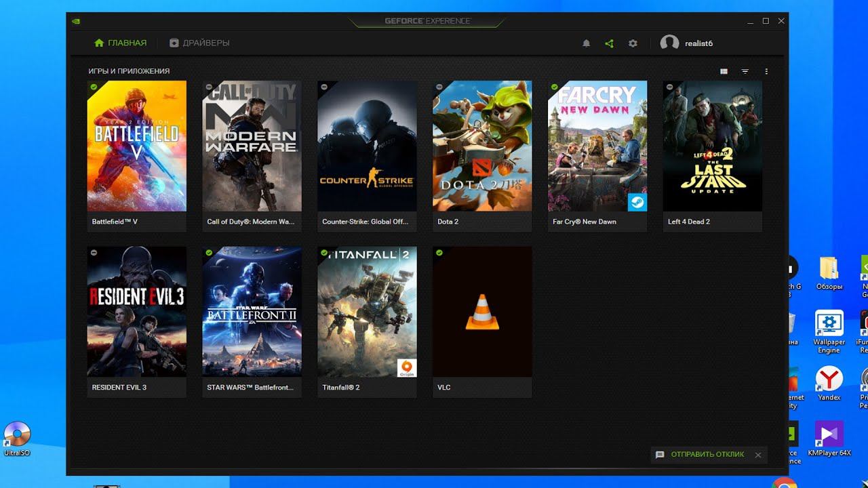The image size is (868, 488).
Task: Click the 'Far Cry® New Dawn' label
Action: (585, 222)
